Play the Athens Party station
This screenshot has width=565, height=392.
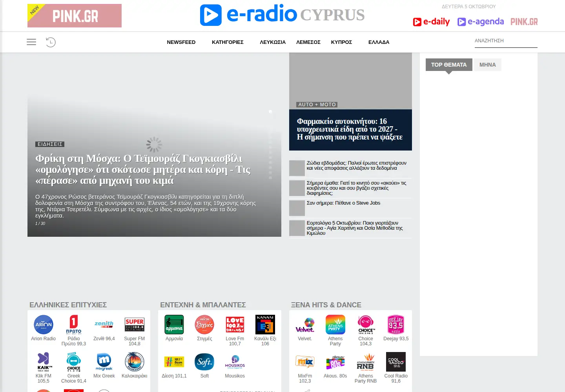335,330
